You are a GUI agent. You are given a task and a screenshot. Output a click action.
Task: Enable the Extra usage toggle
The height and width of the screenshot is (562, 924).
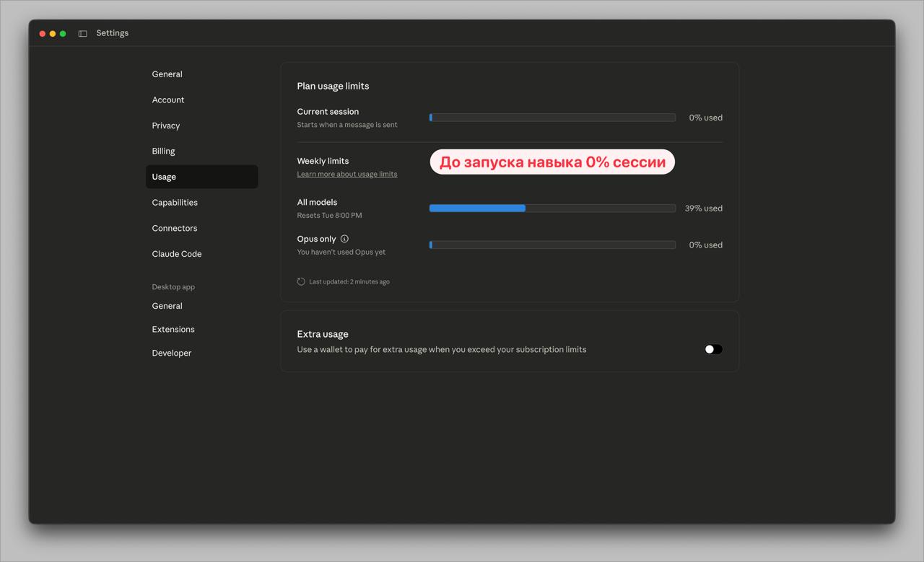click(x=713, y=349)
